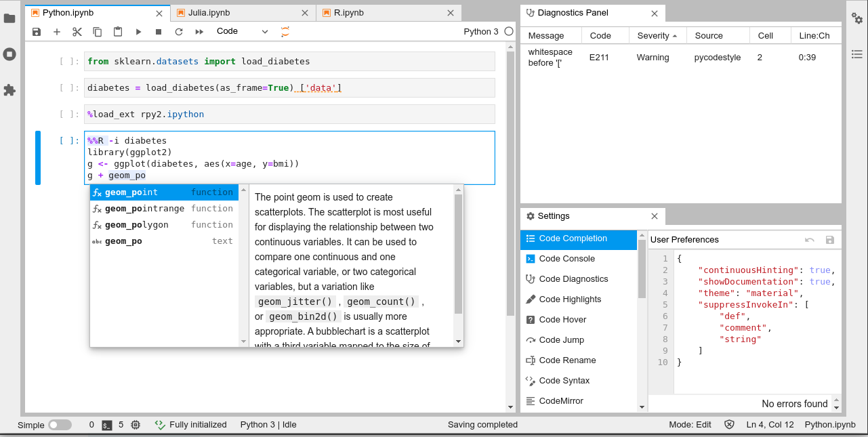This screenshot has height=437, width=868.
Task: Interrupt the kernel with the stop icon
Action: coord(159,32)
